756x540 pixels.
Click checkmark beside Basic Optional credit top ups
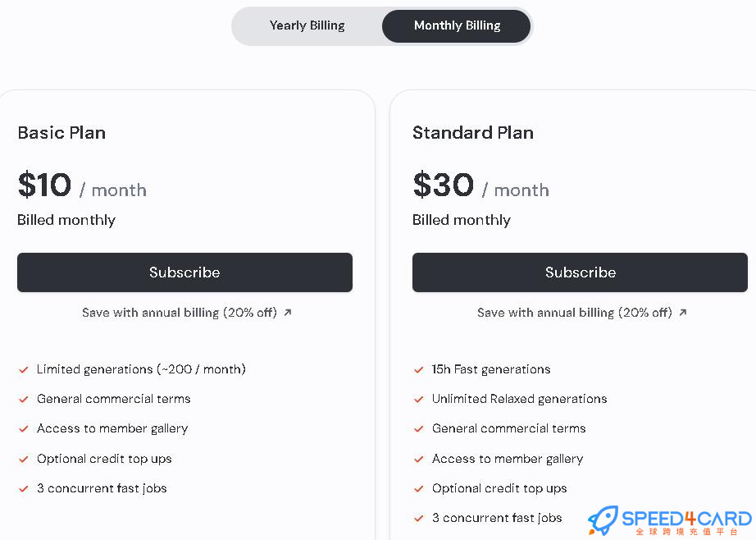(23, 459)
